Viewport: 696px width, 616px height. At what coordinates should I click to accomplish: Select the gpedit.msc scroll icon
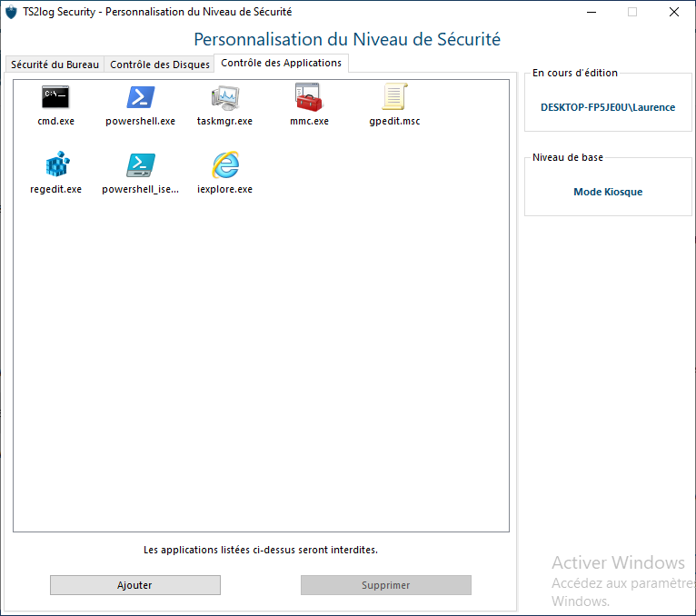[x=394, y=96]
